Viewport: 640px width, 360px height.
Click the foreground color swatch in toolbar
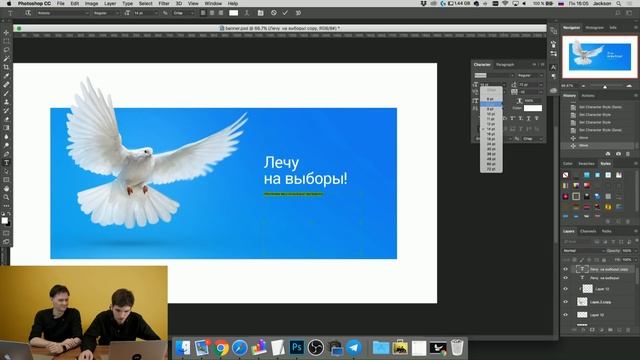pyautogui.click(x=4, y=220)
